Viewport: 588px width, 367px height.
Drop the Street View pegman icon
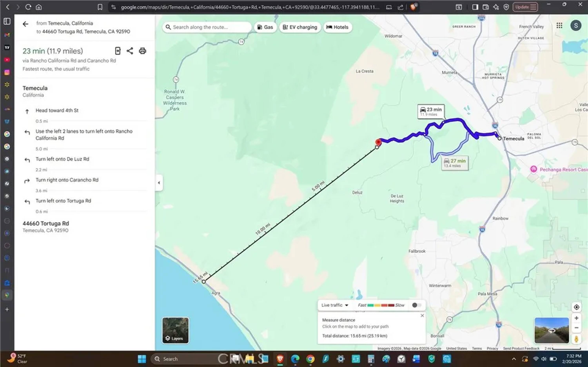(x=576, y=339)
